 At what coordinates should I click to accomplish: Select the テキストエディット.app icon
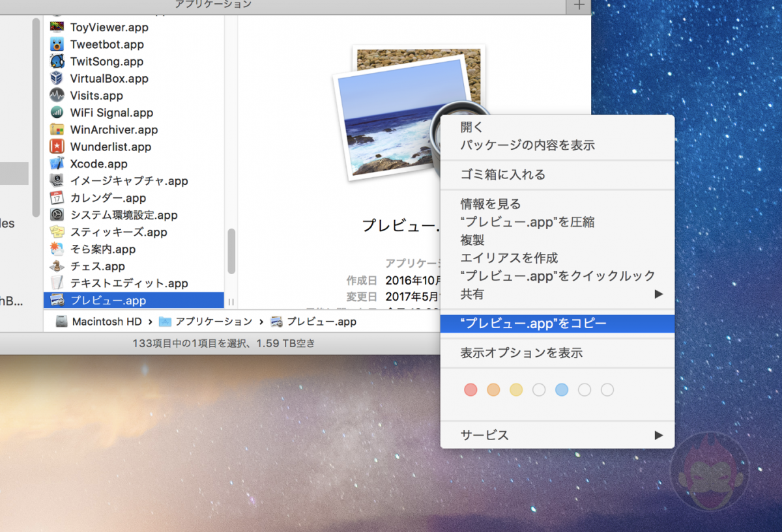click(x=57, y=283)
